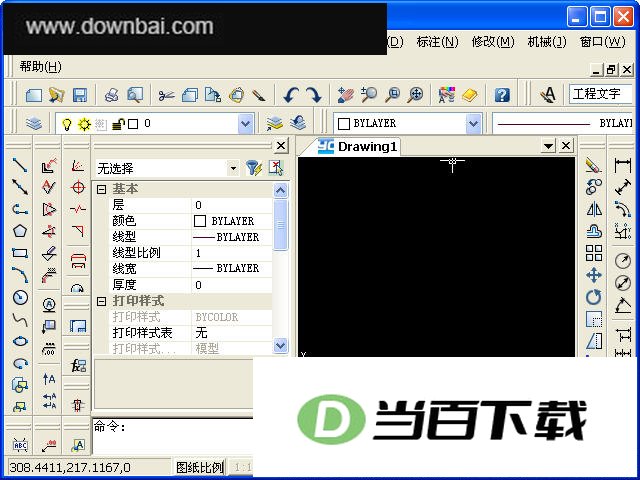
Task: Close the Drawing1 document tab
Action: [566, 146]
